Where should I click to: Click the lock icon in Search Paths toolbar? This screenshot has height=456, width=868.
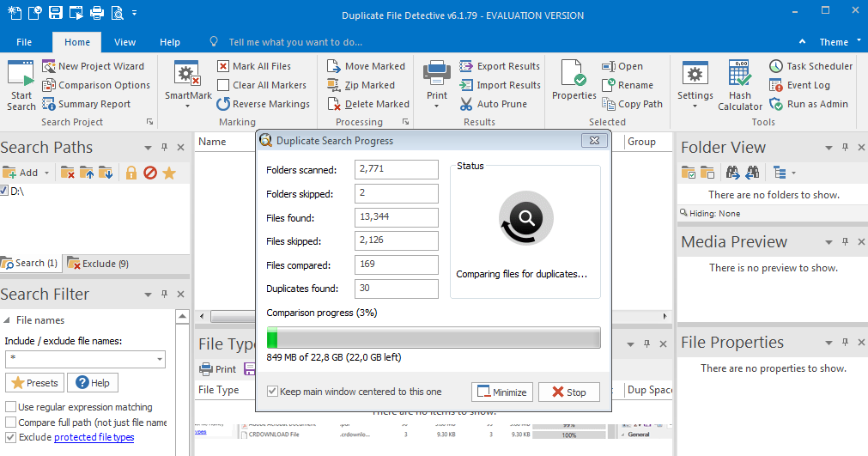tap(131, 173)
